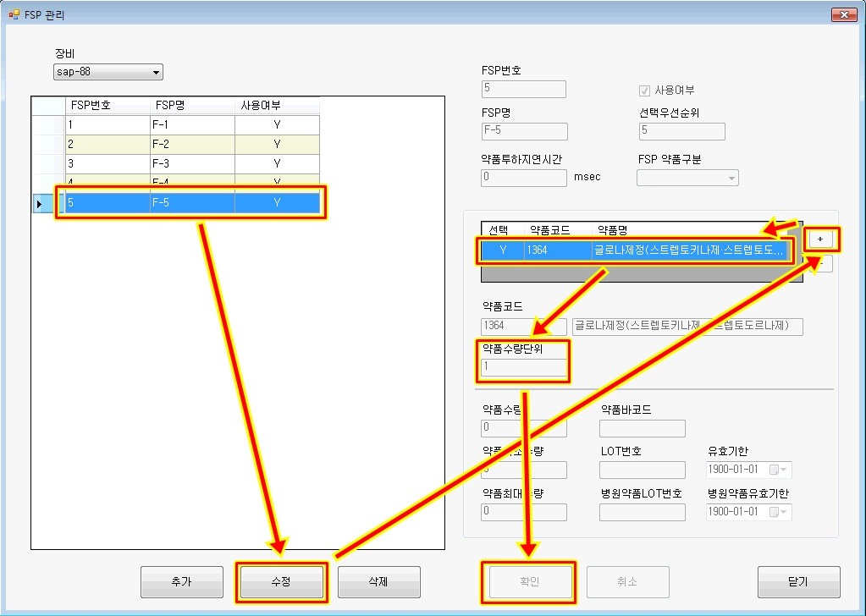
Task: Select drug row with code 1364
Action: (x=637, y=251)
